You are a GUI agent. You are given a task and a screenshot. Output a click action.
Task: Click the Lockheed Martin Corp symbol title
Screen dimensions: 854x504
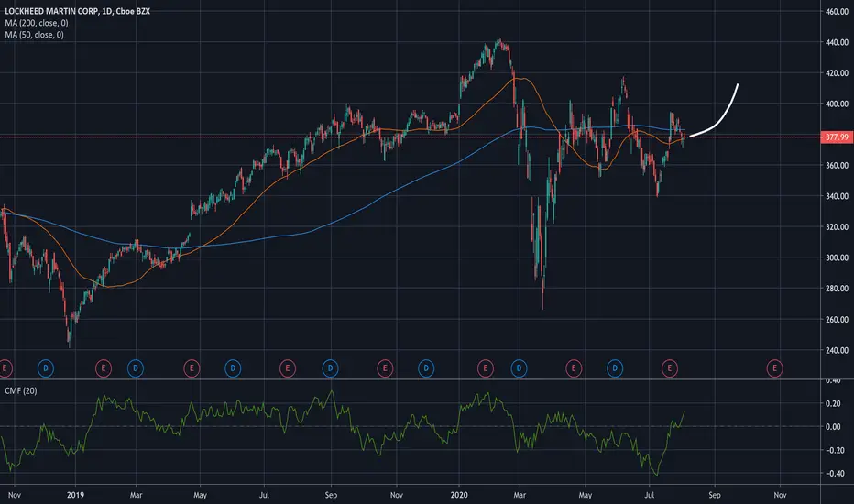(77, 11)
